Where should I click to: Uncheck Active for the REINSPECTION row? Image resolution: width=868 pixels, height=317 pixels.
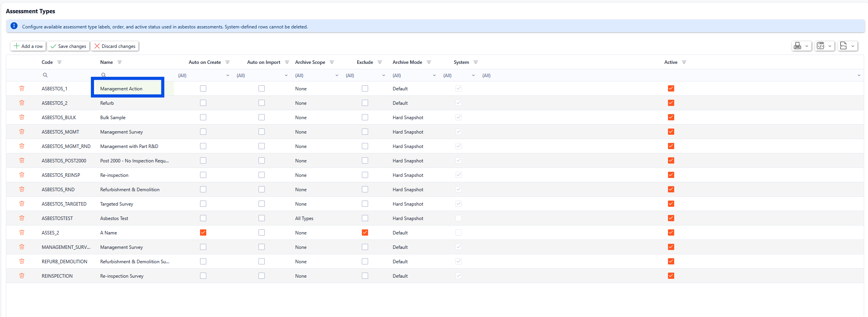click(671, 276)
